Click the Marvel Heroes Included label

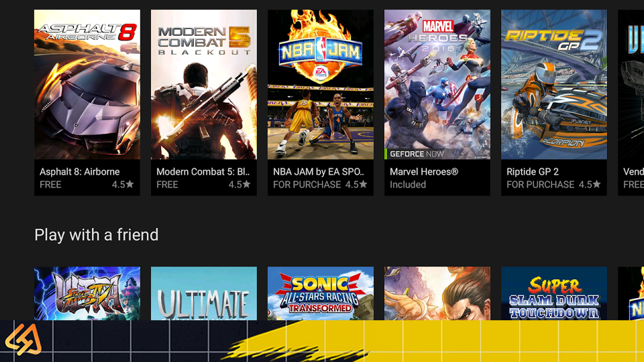tap(408, 185)
